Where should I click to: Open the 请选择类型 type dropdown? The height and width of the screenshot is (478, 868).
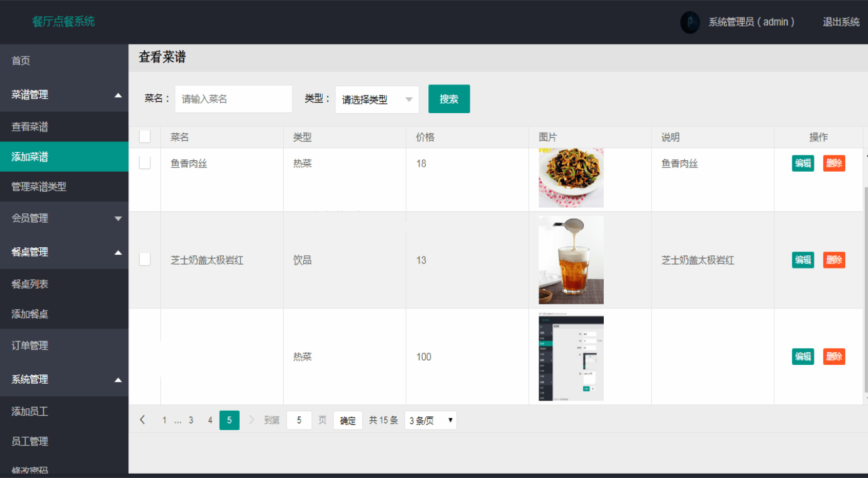[376, 99]
